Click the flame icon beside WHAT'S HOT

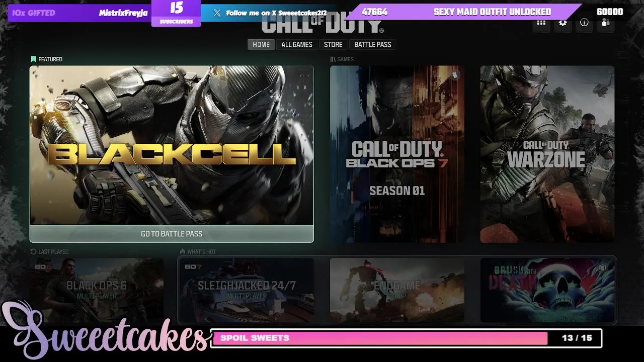coord(183,251)
